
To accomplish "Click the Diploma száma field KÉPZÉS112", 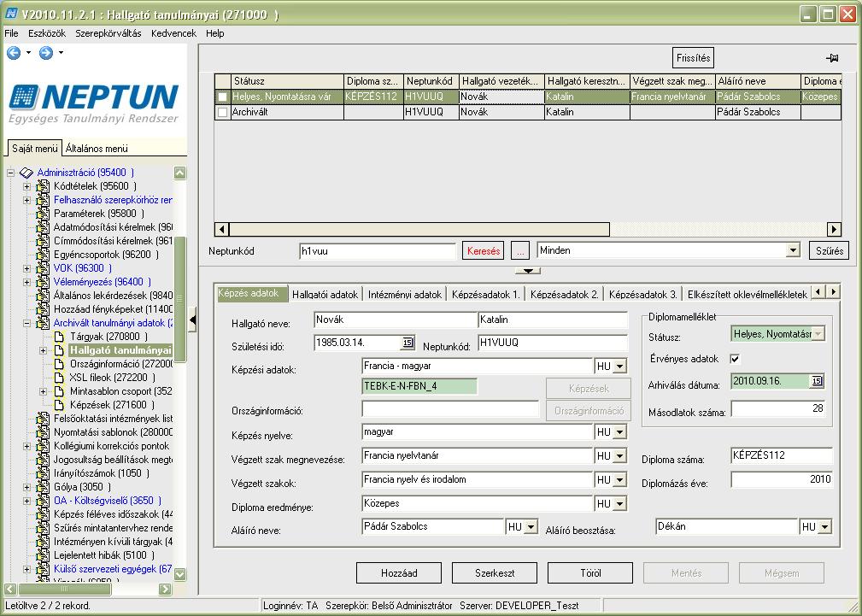I will (782, 455).
